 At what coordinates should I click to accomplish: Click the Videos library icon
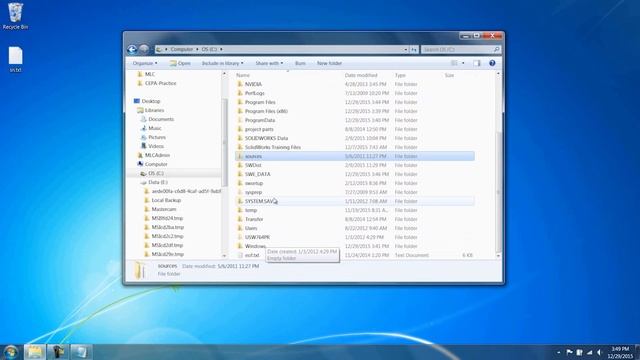143,146
